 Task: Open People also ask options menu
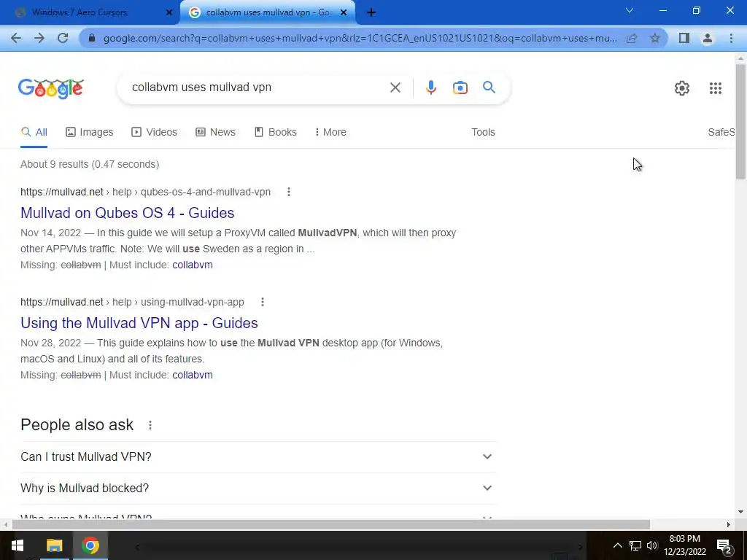(x=150, y=425)
